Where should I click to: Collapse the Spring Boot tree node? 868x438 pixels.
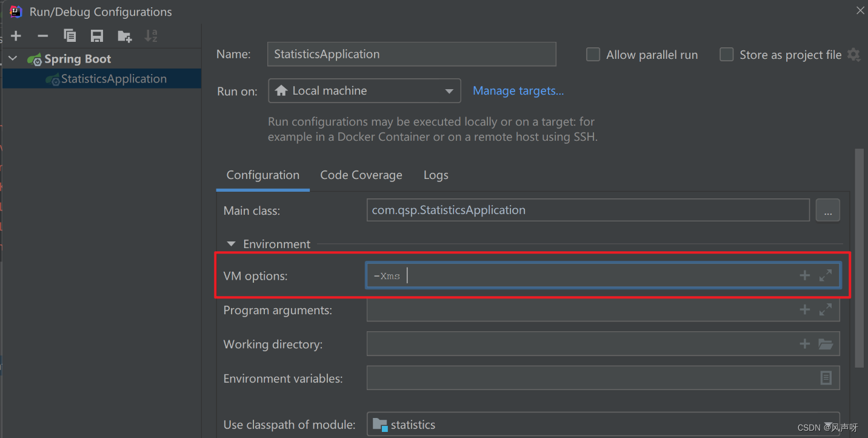click(13, 59)
